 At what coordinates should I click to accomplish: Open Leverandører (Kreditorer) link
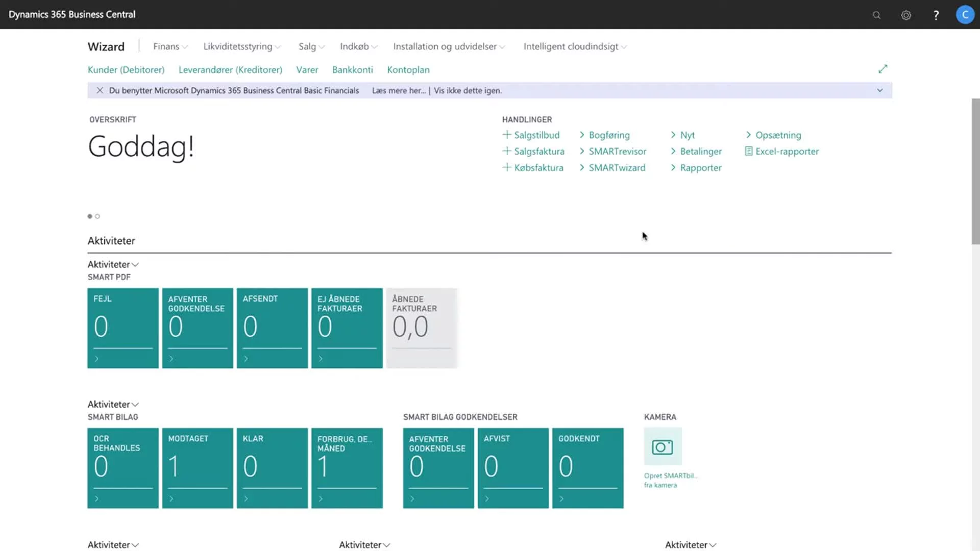click(x=230, y=70)
